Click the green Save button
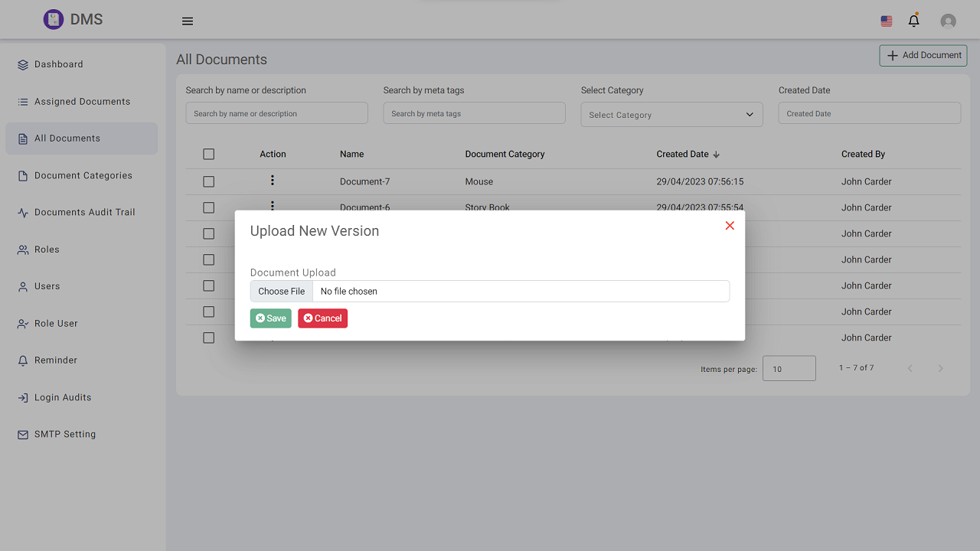980x551 pixels. coord(270,318)
